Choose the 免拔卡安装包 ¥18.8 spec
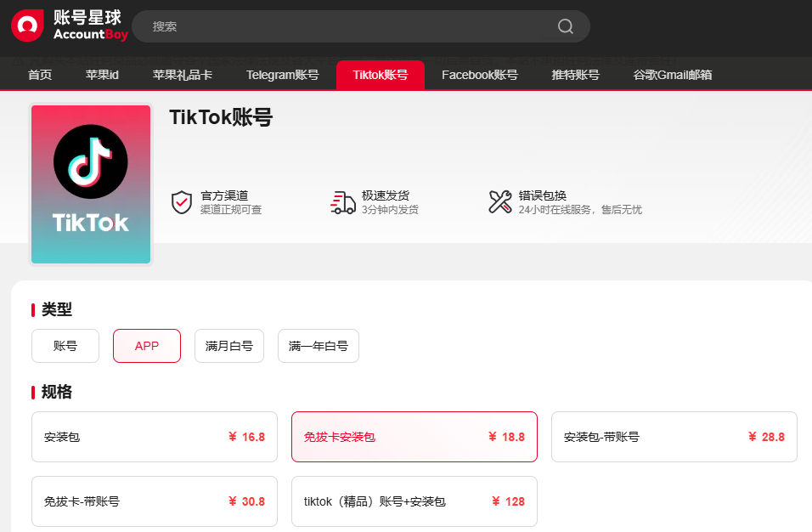Screen dimensions: 812x532 pos(414,437)
